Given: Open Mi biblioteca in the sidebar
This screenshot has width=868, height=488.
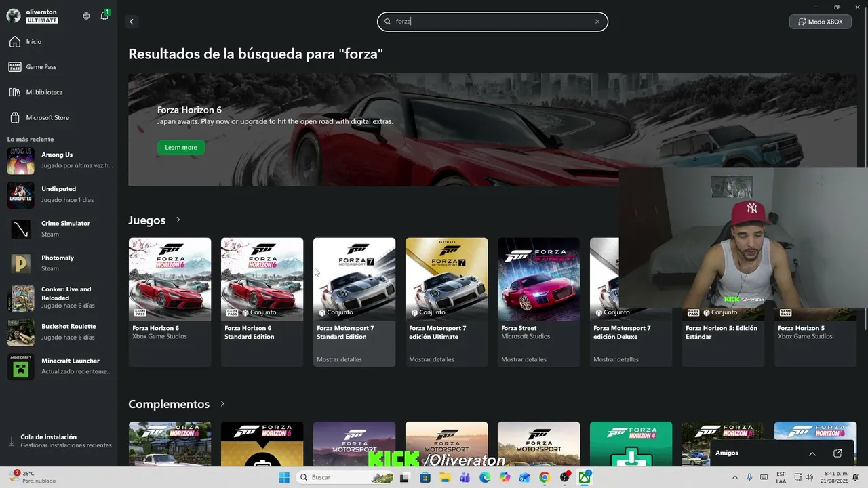Looking at the screenshot, I should tap(59, 92).
